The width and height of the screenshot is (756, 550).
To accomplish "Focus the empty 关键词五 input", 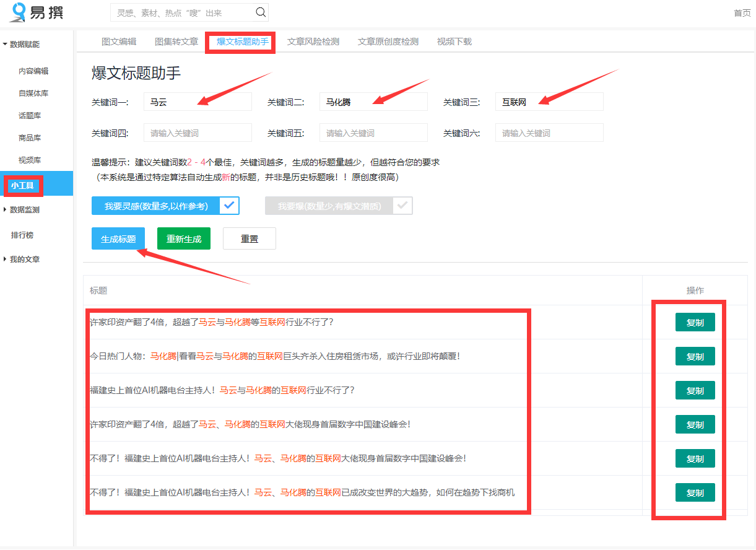I will [373, 133].
